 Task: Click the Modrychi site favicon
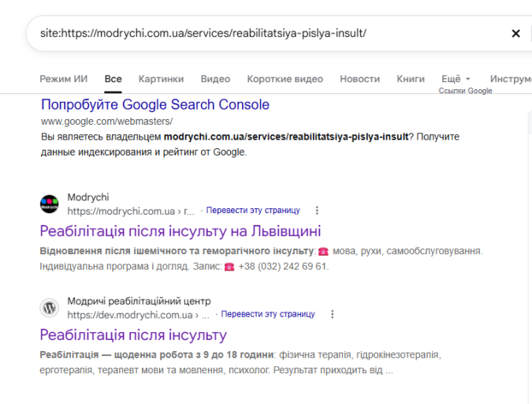(50, 204)
